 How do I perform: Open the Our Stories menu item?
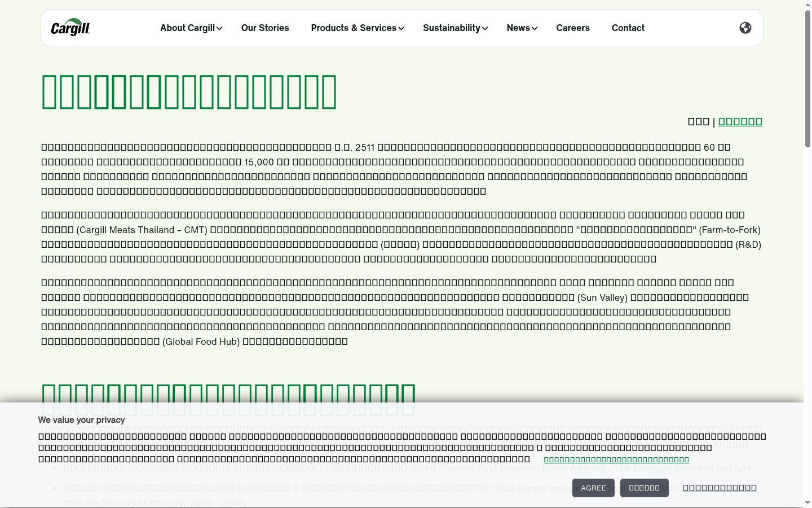point(265,28)
